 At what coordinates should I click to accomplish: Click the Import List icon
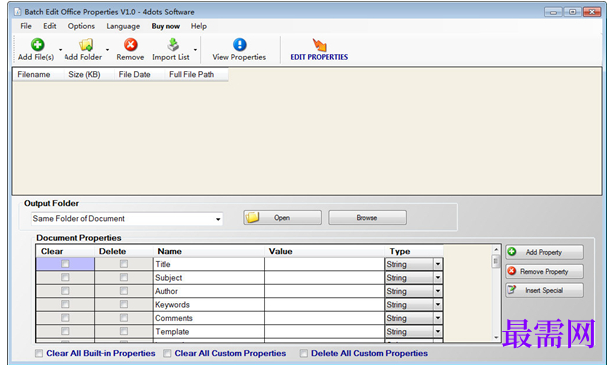pos(173,45)
